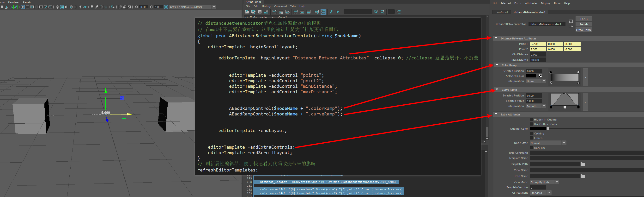This screenshot has width=644, height=197.
Task: Click Search Down magnifier icon
Action: coord(376,12)
